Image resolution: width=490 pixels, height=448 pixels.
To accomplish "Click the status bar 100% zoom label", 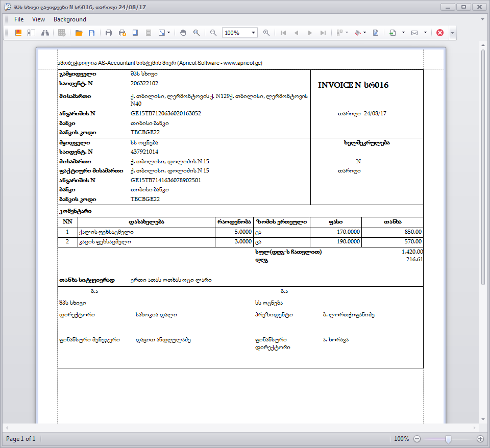I will click(x=402, y=439).
